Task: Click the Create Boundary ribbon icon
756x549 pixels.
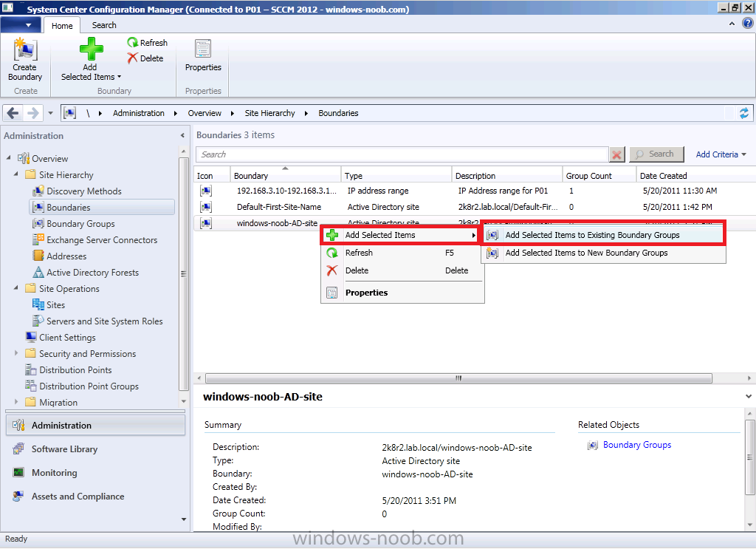Action: (x=24, y=50)
